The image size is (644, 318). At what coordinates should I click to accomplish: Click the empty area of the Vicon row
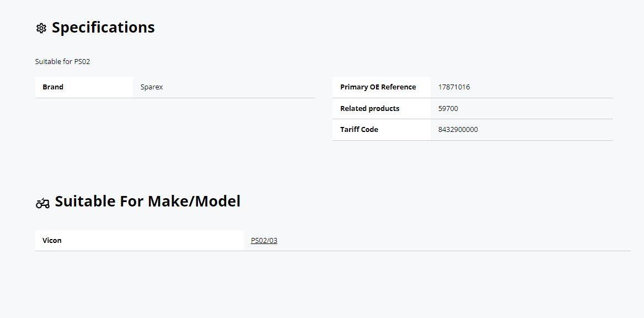point(454,241)
